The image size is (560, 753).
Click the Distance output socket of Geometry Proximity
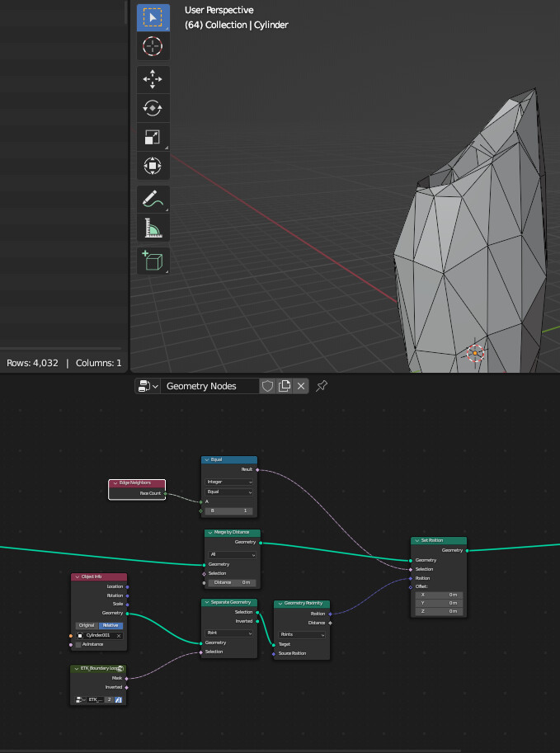click(330, 624)
